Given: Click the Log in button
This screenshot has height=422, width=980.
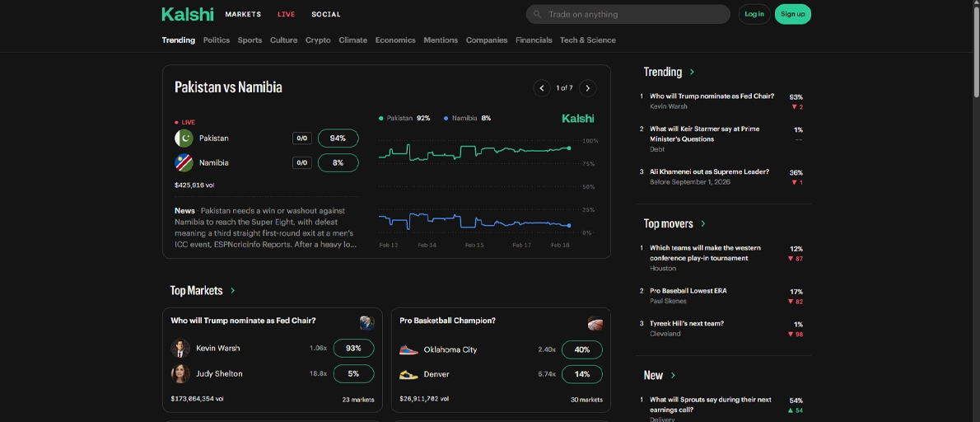Looking at the screenshot, I should 754,14.
